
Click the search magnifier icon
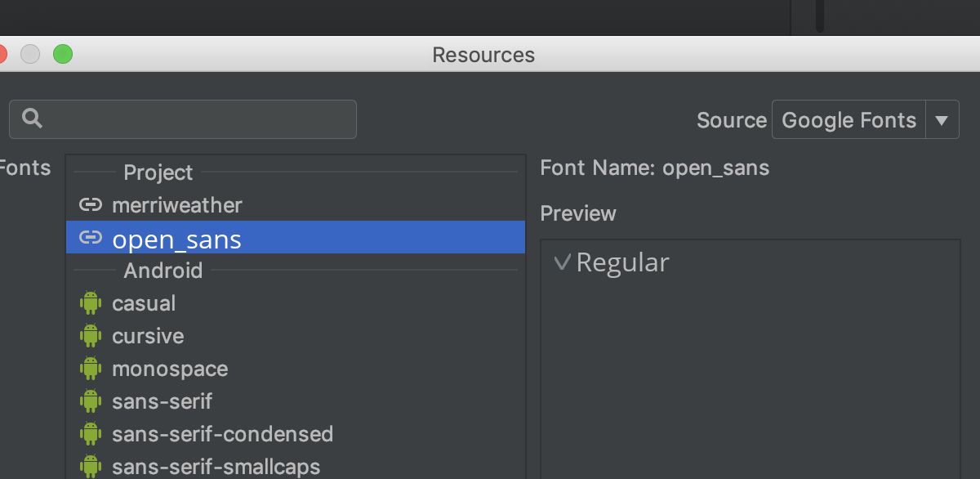tap(32, 119)
